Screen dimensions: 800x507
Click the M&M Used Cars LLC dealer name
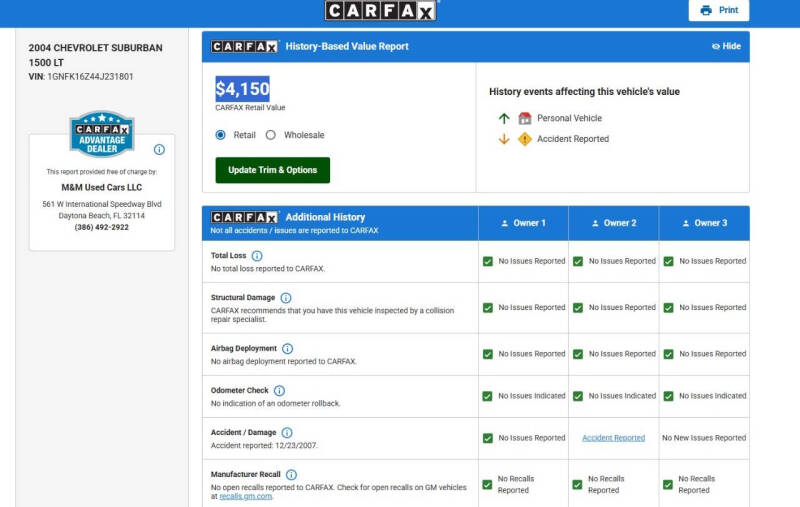tap(102, 187)
